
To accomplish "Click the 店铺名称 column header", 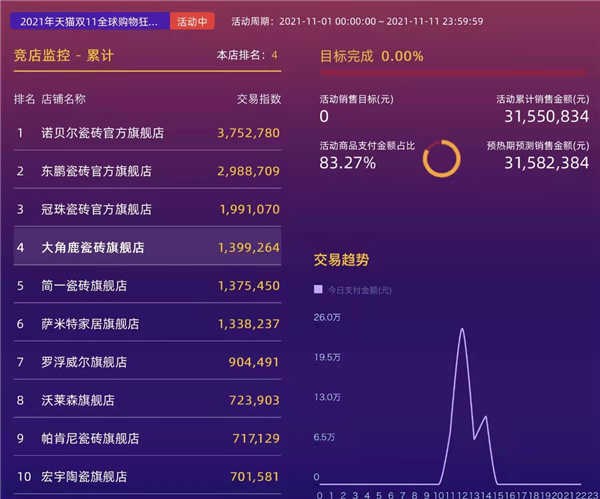I will (x=64, y=99).
